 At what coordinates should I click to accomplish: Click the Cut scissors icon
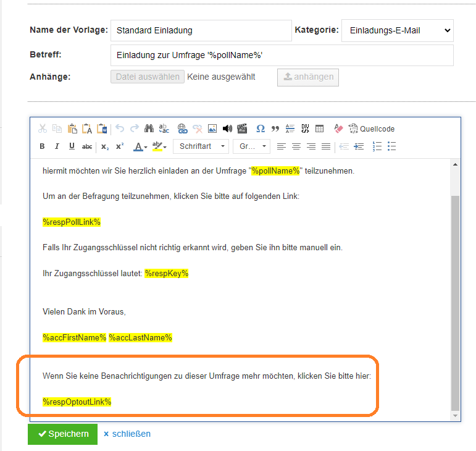coord(43,129)
